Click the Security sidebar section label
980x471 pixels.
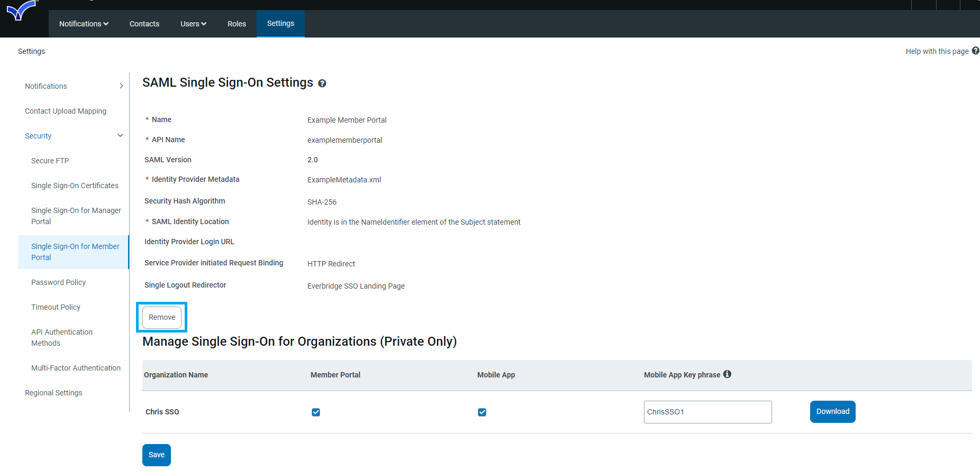tap(38, 136)
